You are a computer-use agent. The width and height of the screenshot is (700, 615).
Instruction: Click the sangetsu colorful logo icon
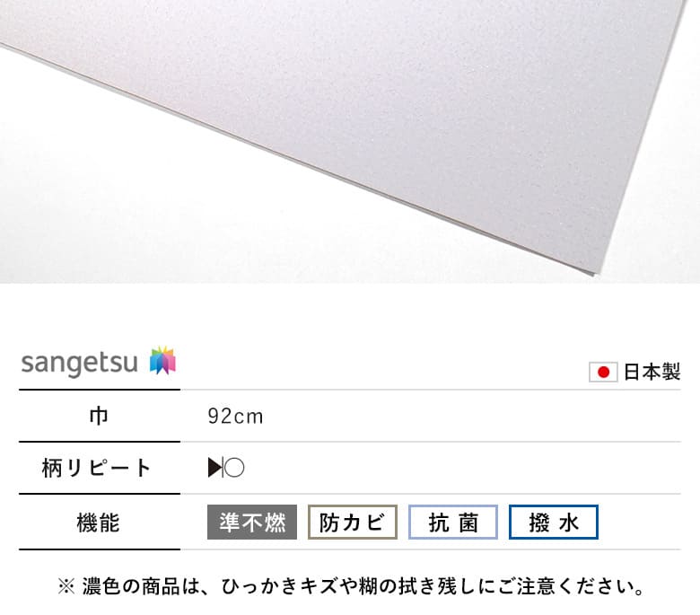[163, 359]
